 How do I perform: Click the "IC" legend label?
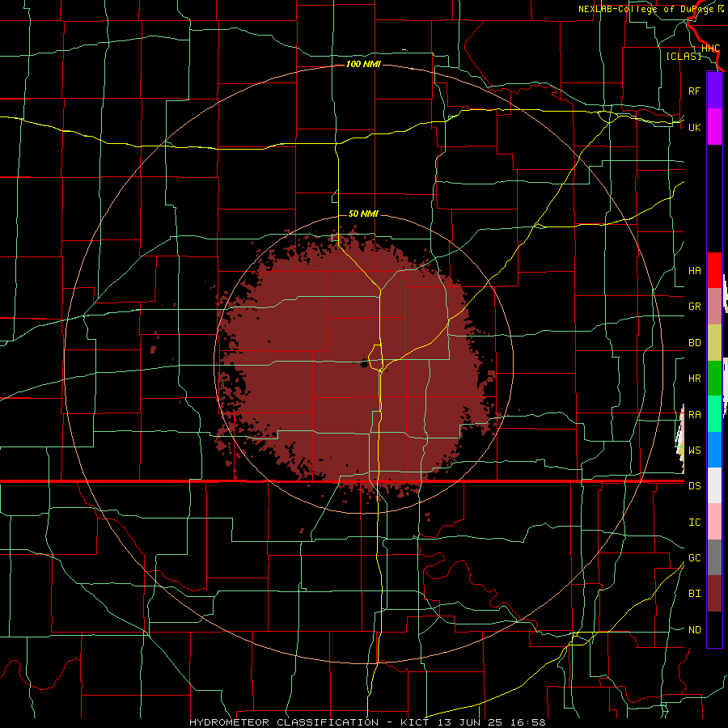coord(694,523)
